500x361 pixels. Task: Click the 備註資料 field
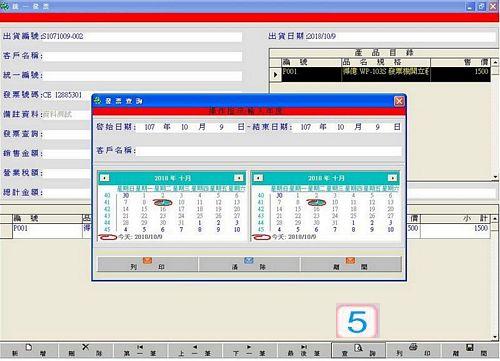(x=67, y=114)
